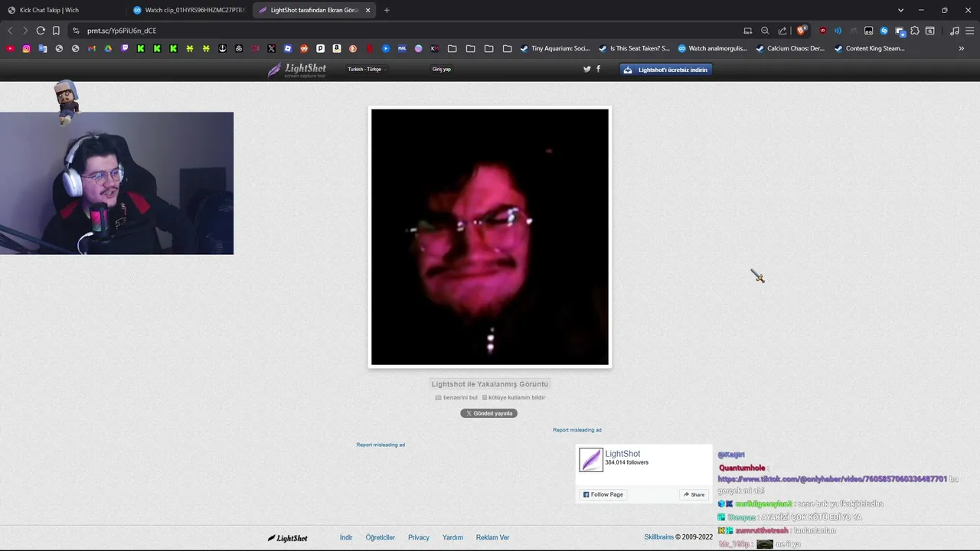Click the Gönderi yayınla X post button

pyautogui.click(x=489, y=413)
